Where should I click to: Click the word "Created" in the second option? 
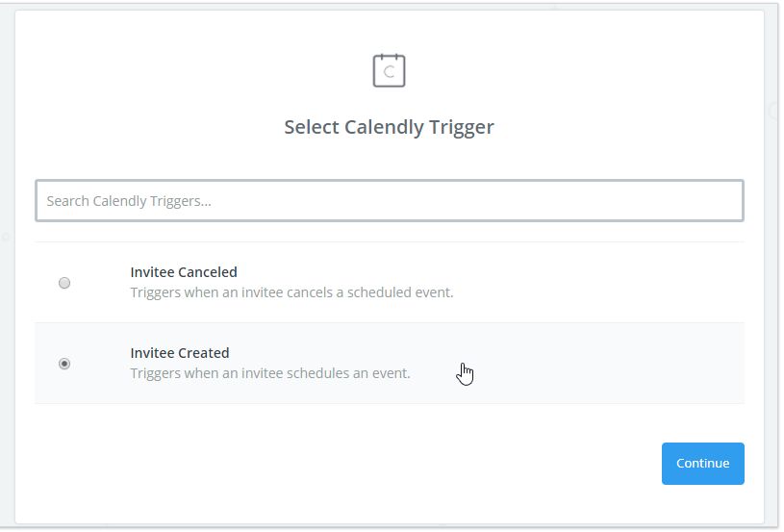pyautogui.click(x=204, y=353)
